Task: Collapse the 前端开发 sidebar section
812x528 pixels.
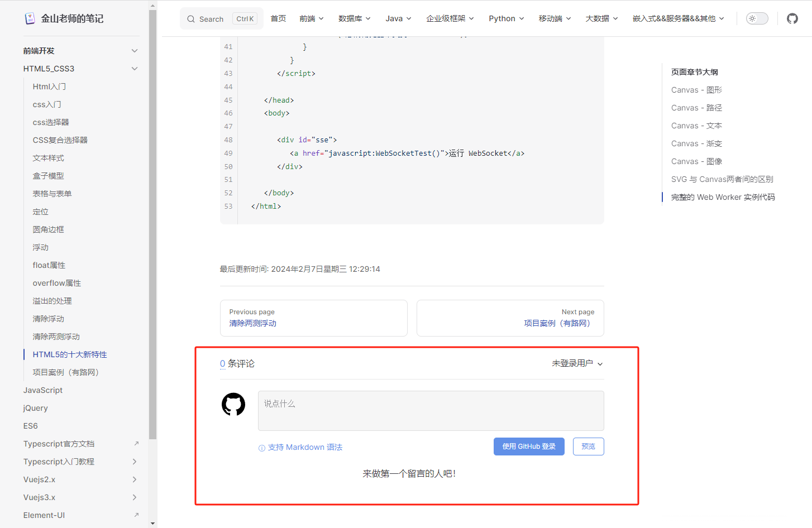Action: tap(135, 51)
